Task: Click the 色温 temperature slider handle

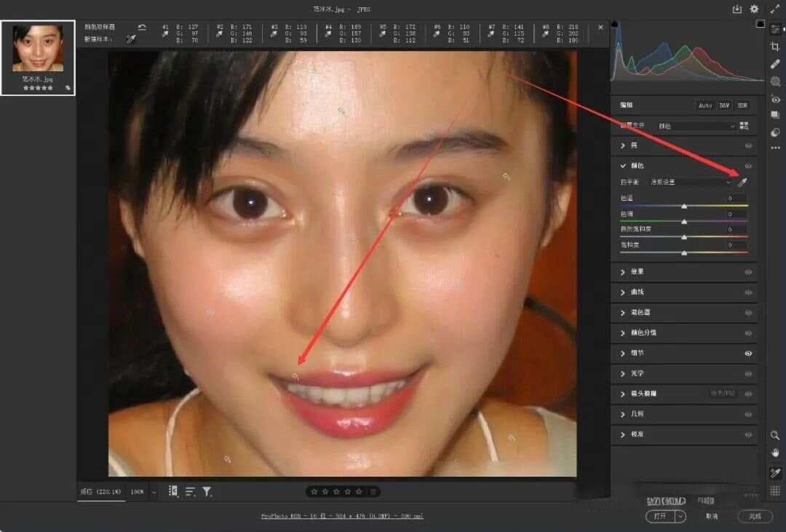Action: 684,206
